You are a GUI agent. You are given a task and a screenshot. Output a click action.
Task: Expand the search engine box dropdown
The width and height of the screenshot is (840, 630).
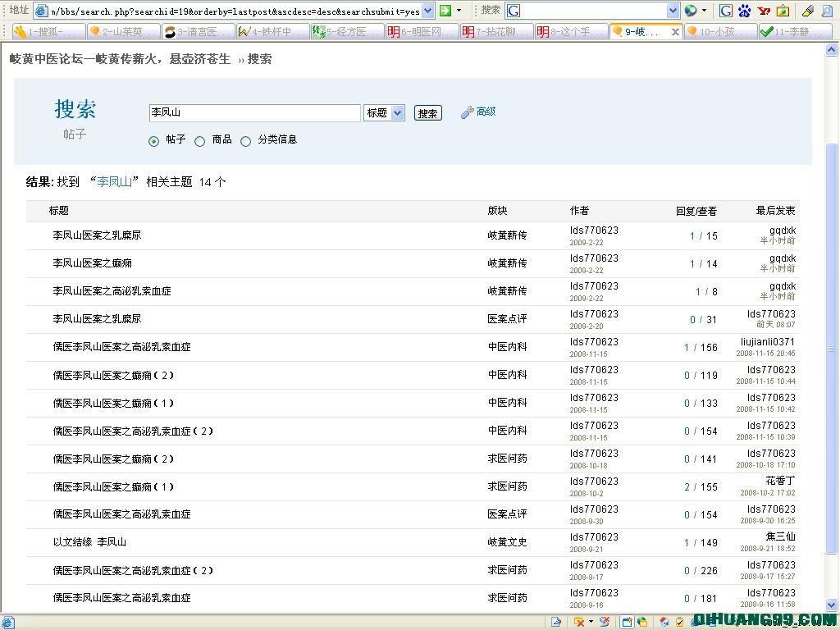(x=673, y=11)
